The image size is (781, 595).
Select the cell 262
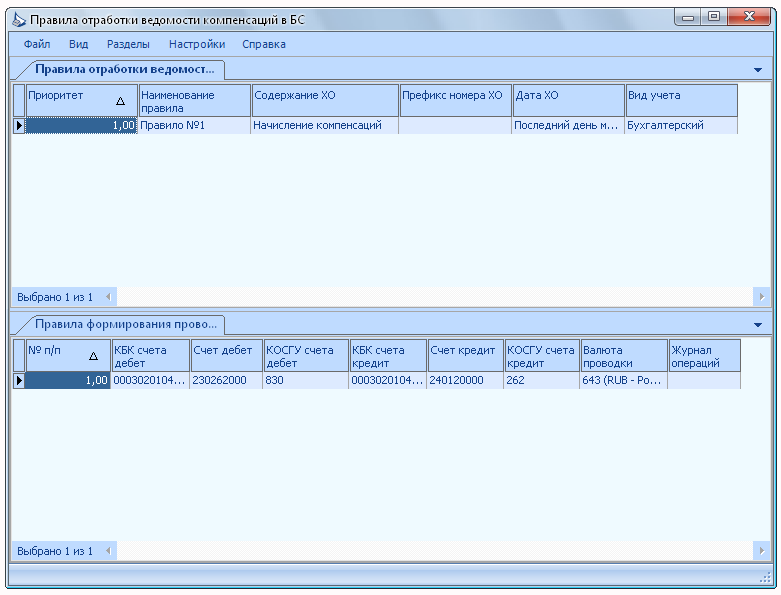(541, 380)
